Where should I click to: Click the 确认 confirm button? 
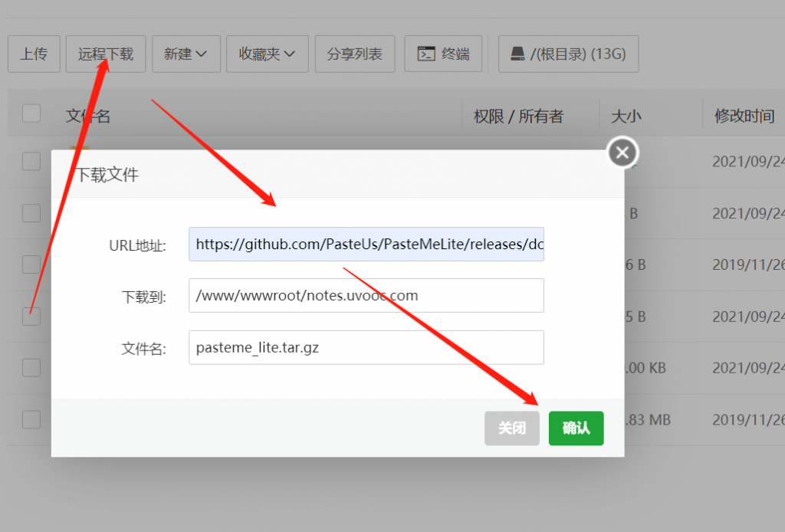click(576, 429)
